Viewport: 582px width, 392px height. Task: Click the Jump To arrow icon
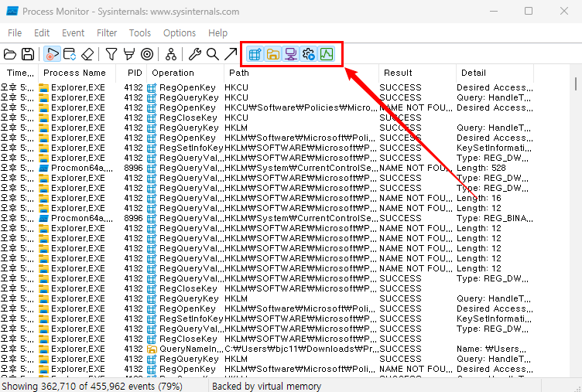click(230, 54)
